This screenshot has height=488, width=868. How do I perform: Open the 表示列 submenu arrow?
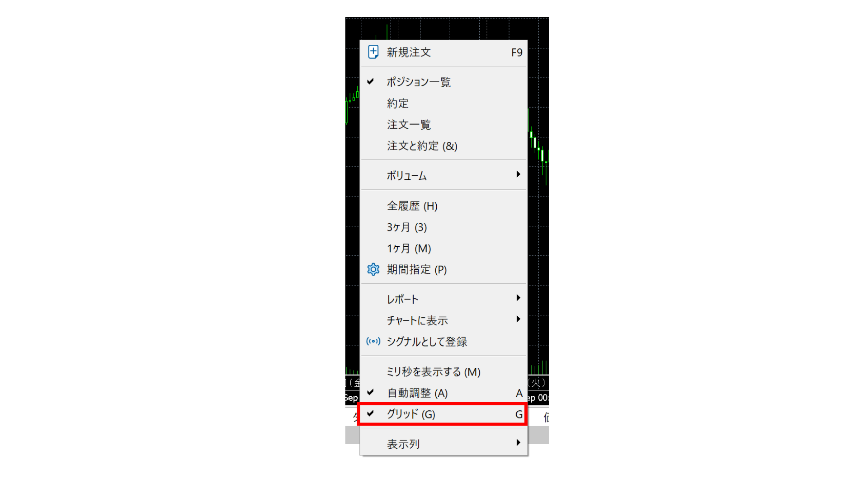coord(518,442)
